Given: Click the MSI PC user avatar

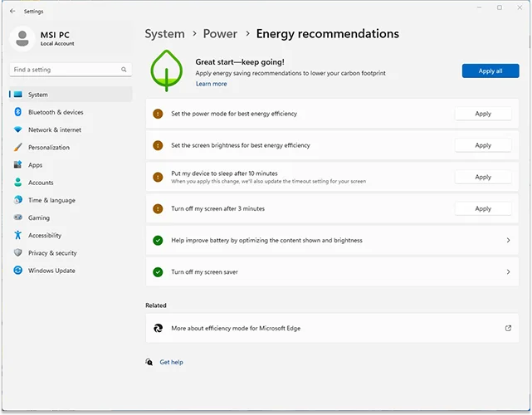Looking at the screenshot, I should point(22,38).
